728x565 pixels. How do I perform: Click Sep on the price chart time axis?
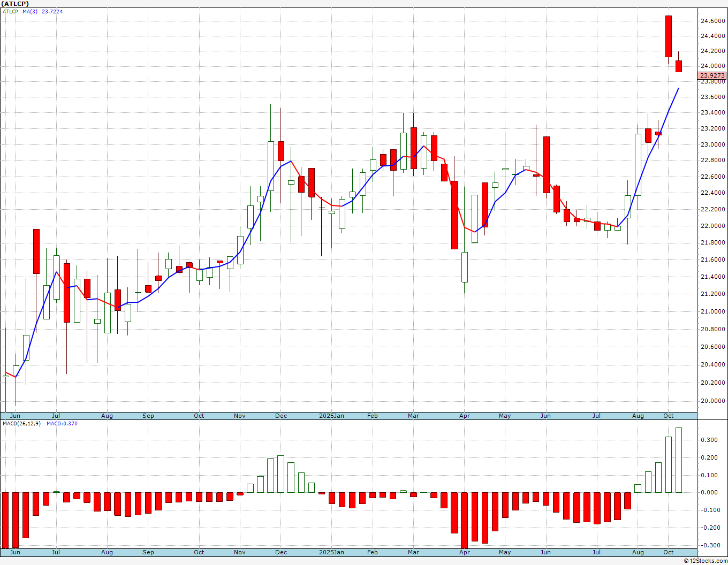coord(148,416)
